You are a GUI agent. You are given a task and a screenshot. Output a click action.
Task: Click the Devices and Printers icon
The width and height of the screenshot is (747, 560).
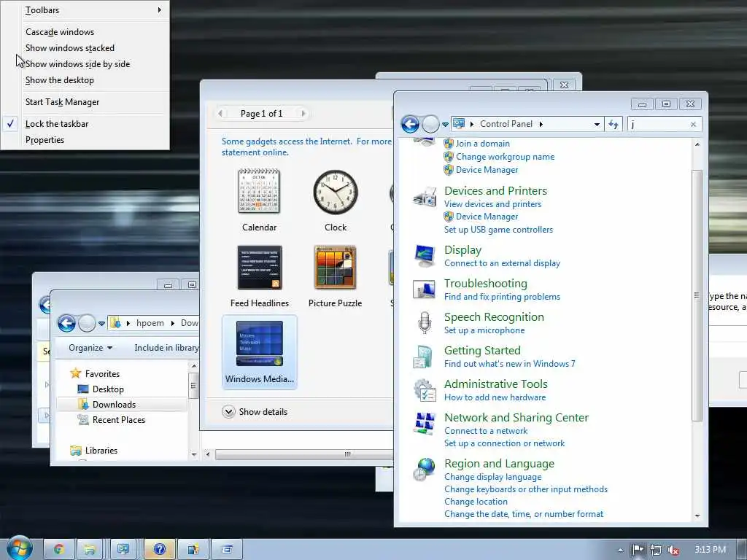pos(424,197)
